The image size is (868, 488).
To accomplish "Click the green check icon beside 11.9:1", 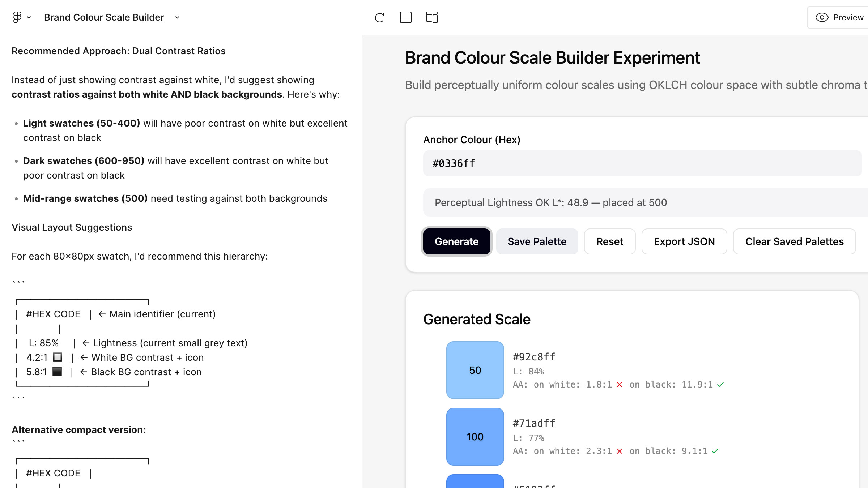I will [x=720, y=385].
